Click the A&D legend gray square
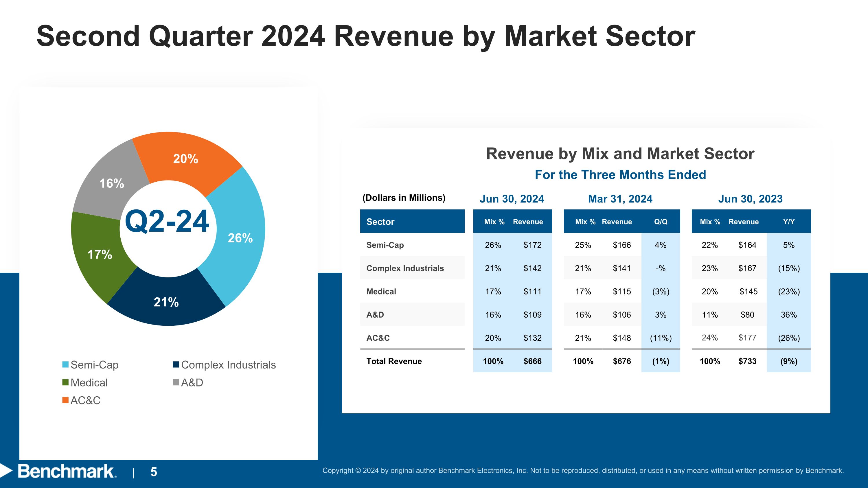 (x=176, y=383)
